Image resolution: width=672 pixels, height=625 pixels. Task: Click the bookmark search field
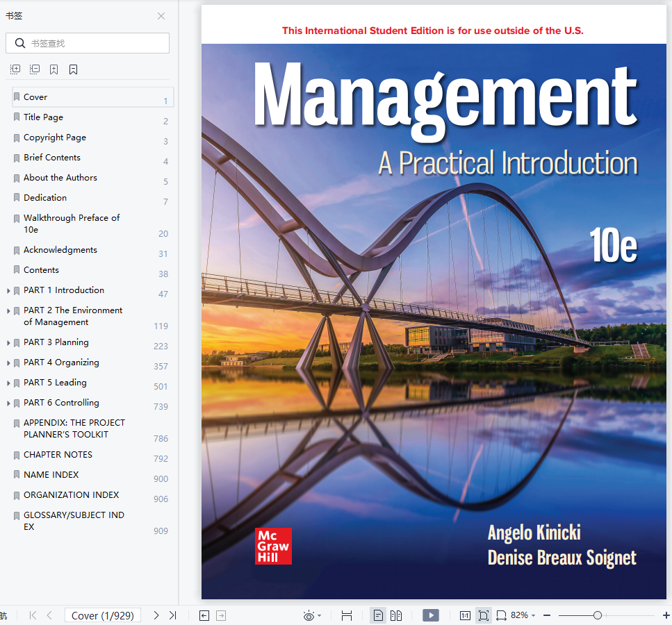(88, 43)
